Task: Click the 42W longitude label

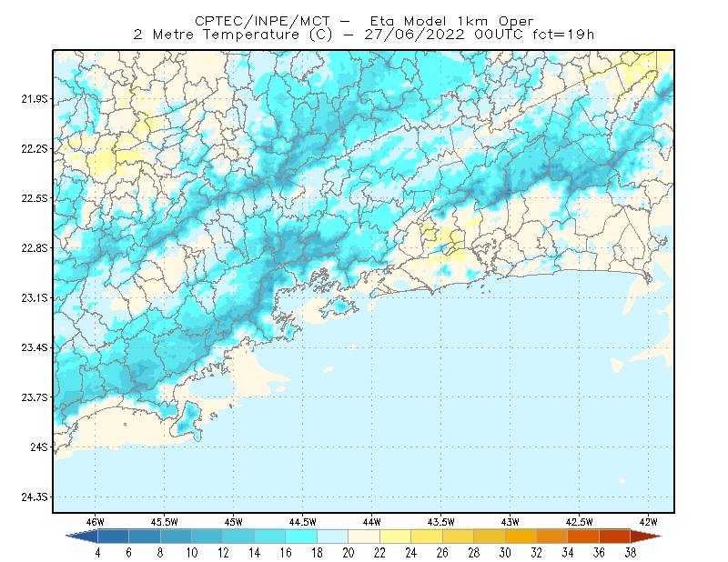Action: click(x=649, y=522)
